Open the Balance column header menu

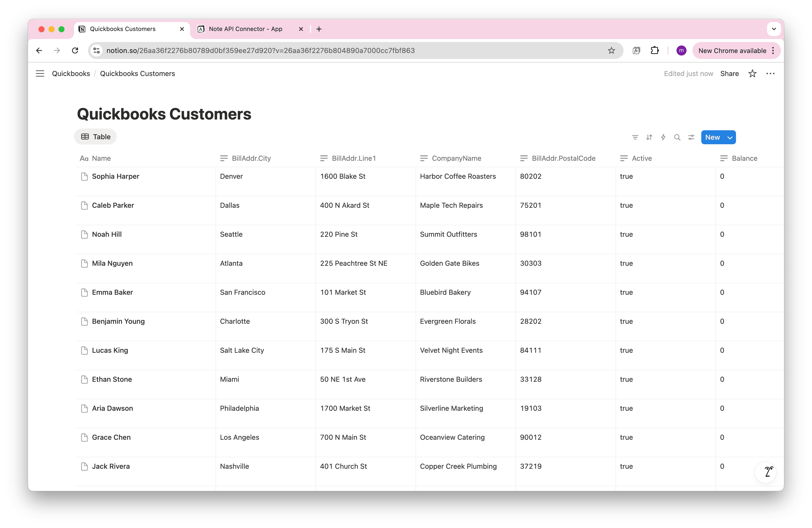click(x=749, y=158)
